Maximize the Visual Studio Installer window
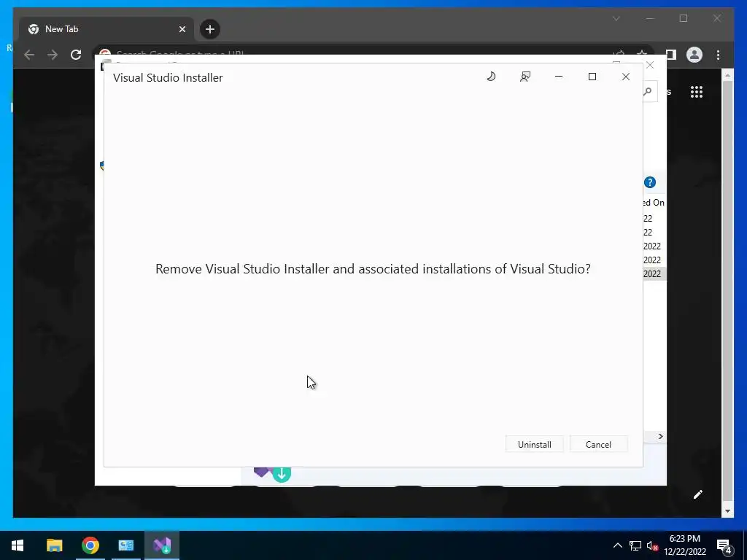 592,77
